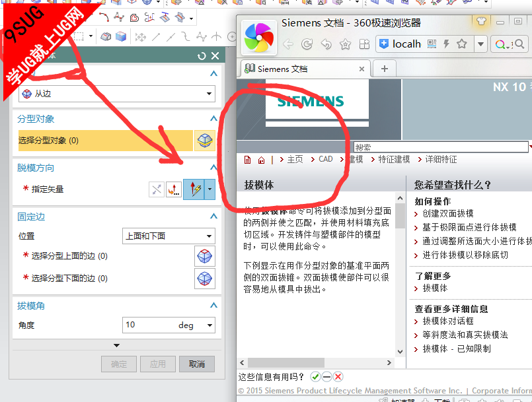The height and width of the screenshot is (402, 532).
Task: Click the browser refresh icon
Action: coord(307,44)
